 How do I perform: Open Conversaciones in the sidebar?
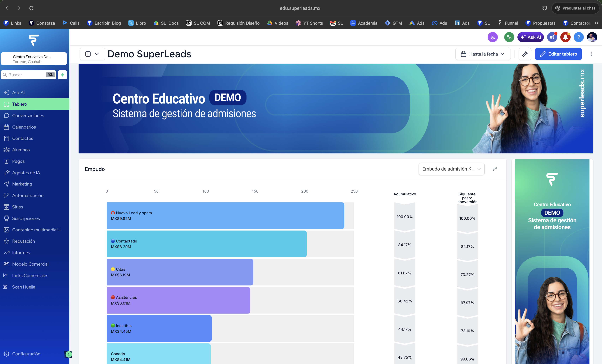pos(35,116)
